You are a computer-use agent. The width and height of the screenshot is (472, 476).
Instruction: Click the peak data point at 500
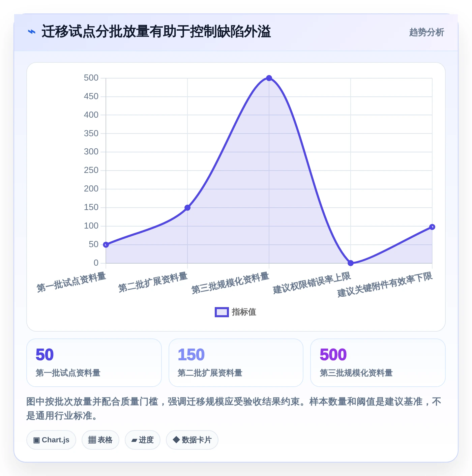(269, 78)
